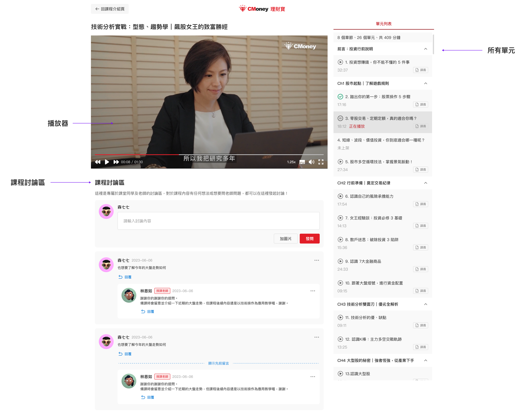Click the CMoney 理財寶 logo
Screen dimensions: 525x420
262,9
